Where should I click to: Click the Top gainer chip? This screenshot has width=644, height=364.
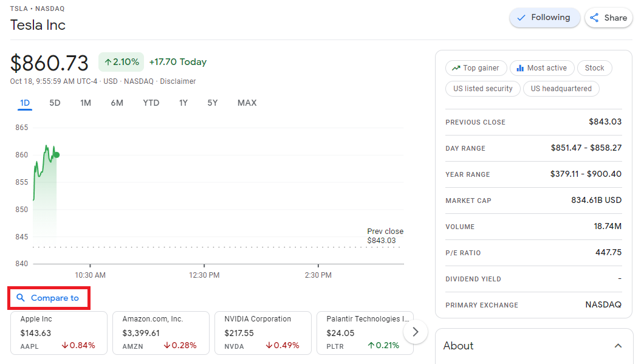476,68
